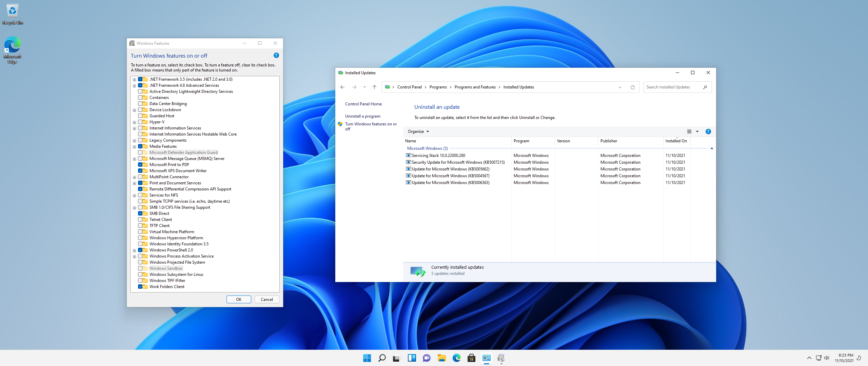Viewport: 868px width, 366px height.
Task: Open Chat on the taskbar
Action: [427, 358]
